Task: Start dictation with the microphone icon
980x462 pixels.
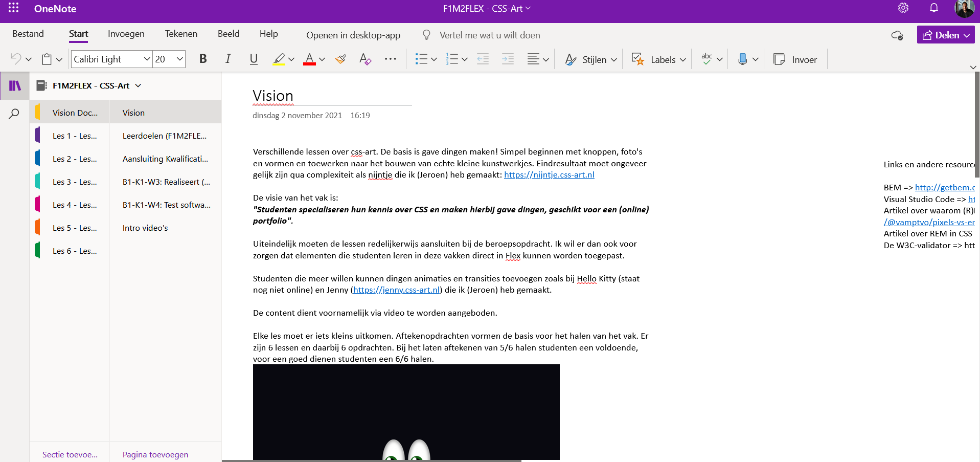Action: click(742, 59)
